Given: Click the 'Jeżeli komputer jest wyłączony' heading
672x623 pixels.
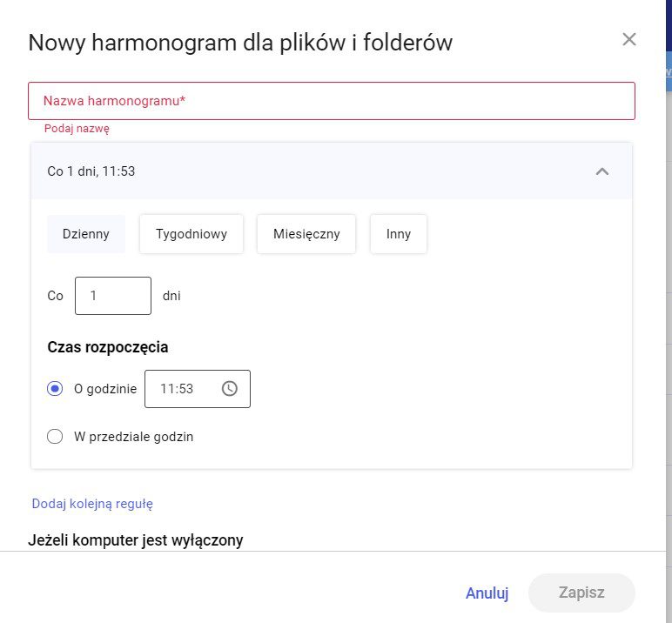Looking at the screenshot, I should click(136, 540).
